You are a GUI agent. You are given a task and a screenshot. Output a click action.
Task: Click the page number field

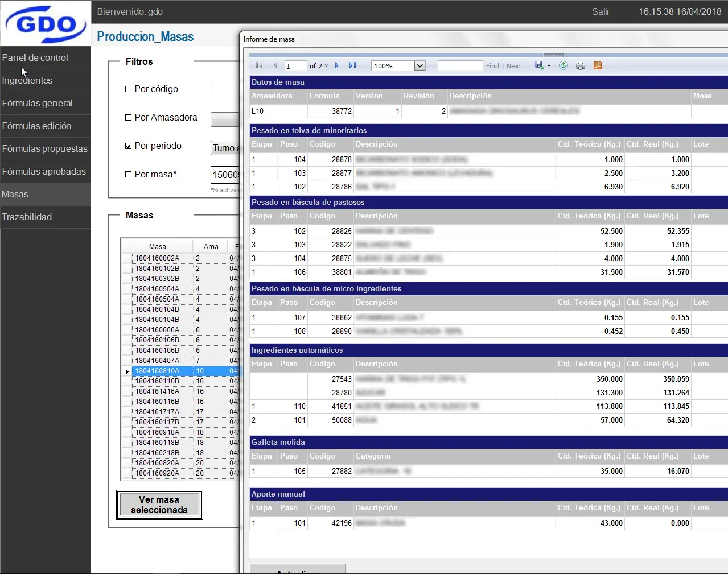[295, 66]
